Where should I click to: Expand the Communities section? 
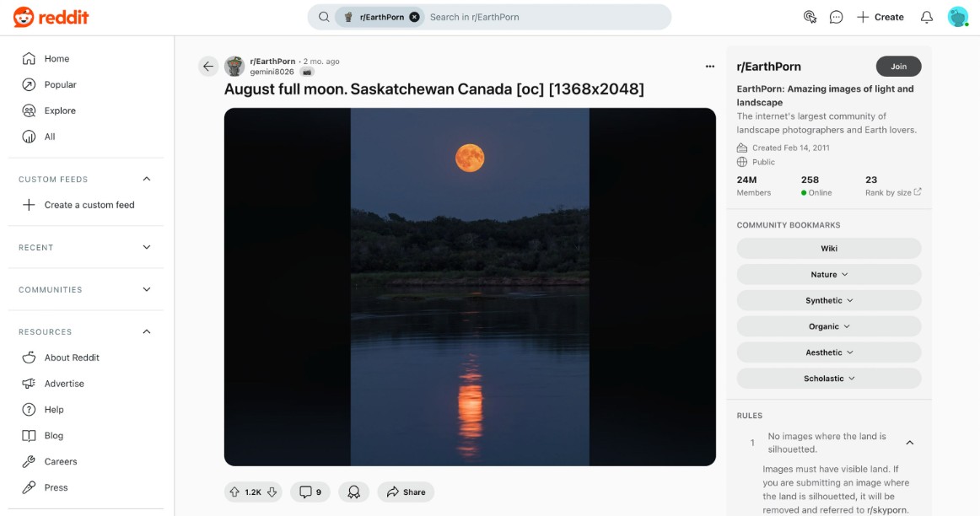point(147,289)
